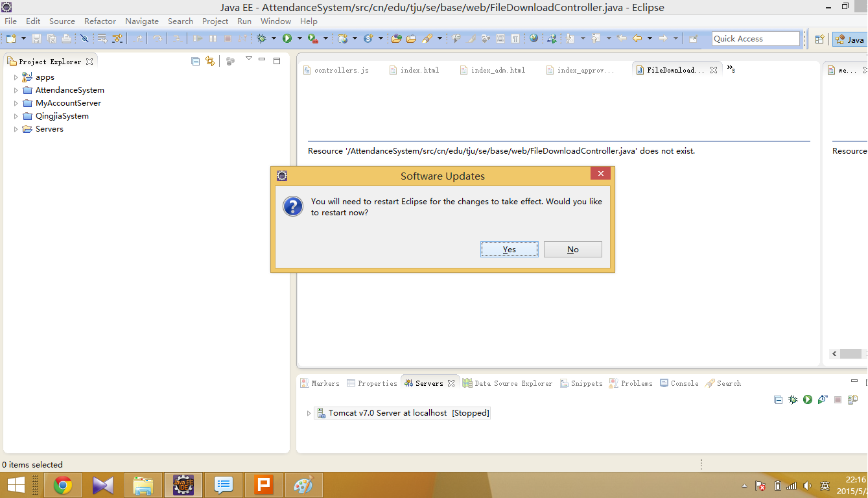The image size is (868, 498).
Task: Click the Open Perspective icon
Action: coord(819,39)
